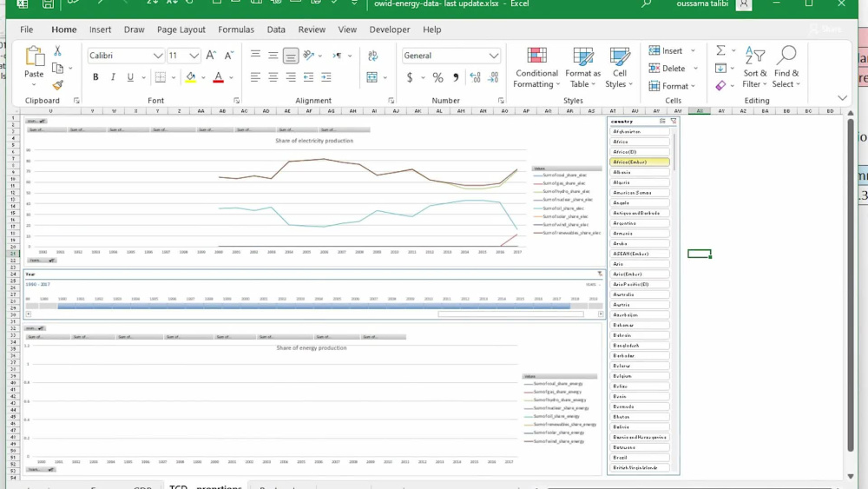
Task: Select Australia in the country slicer
Action: (x=640, y=294)
